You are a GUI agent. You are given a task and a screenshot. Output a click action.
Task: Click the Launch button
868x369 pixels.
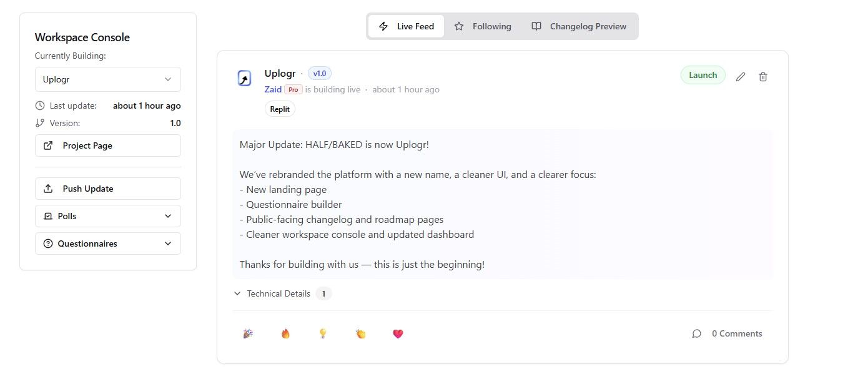pos(703,74)
